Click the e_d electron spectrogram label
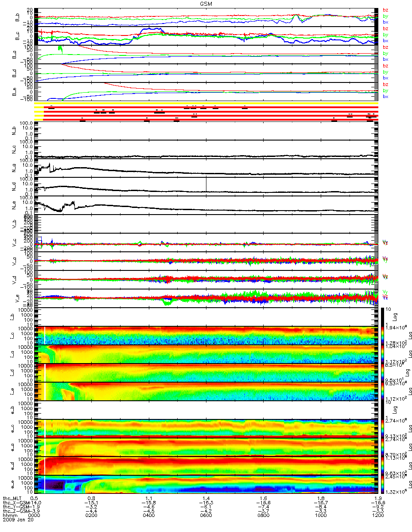 click(12, 466)
